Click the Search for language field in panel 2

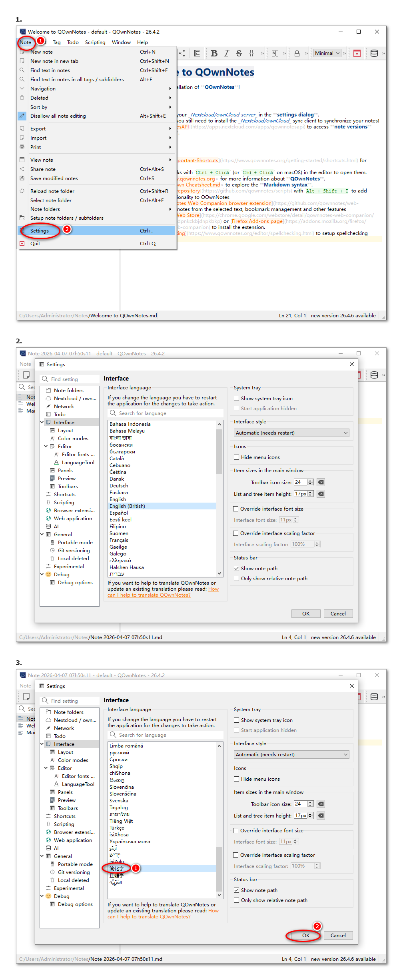coord(166,413)
